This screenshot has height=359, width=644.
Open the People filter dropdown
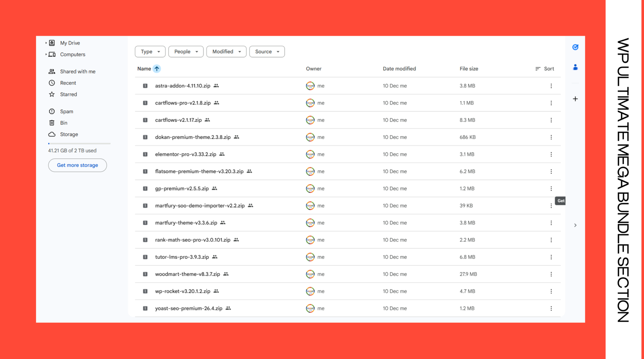[186, 51]
